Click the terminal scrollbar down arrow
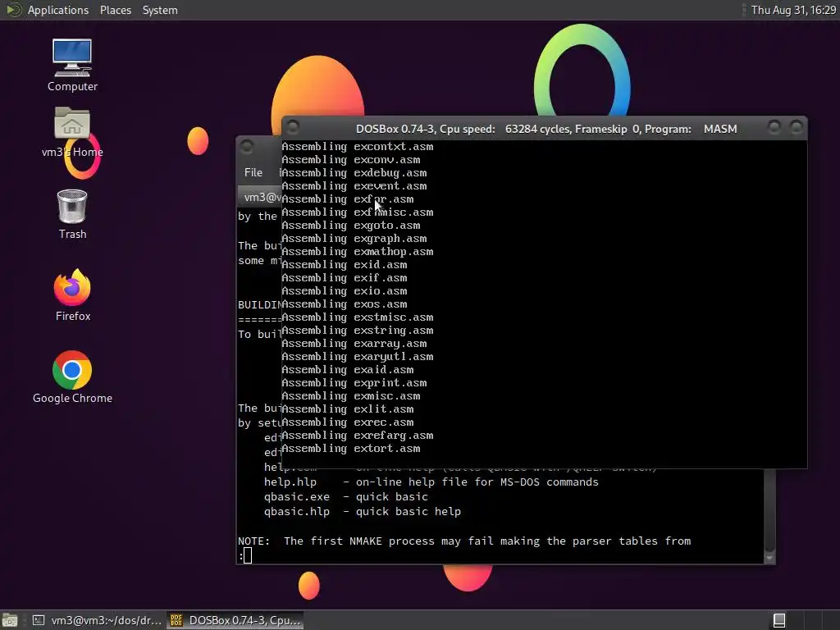Image resolution: width=840 pixels, height=630 pixels. point(769,558)
